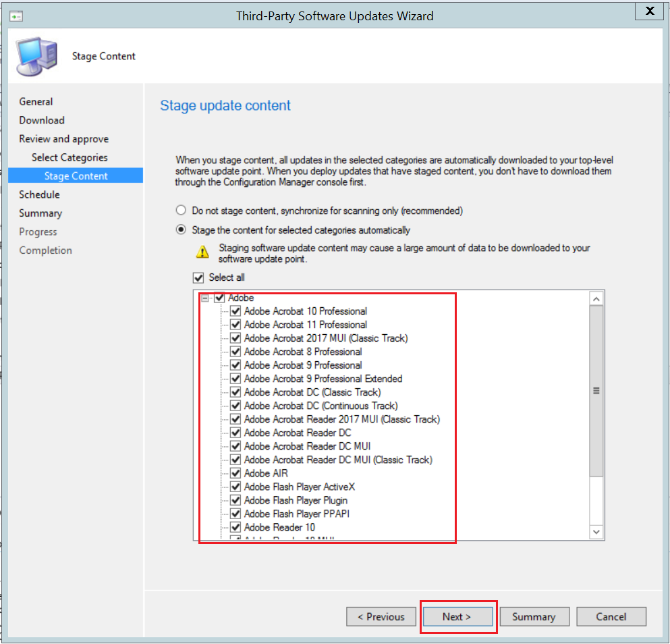The width and height of the screenshot is (670, 644).
Task: Collapse the Adobe tree node
Action: (x=206, y=298)
